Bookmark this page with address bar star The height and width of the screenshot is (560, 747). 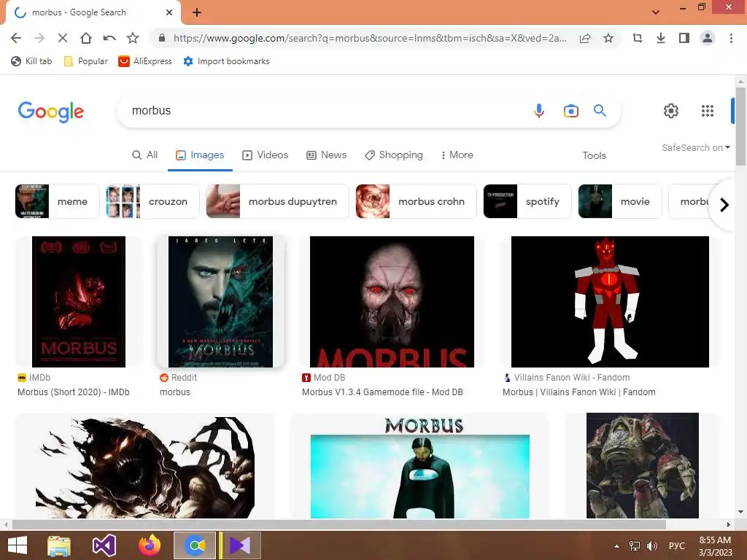[608, 38]
